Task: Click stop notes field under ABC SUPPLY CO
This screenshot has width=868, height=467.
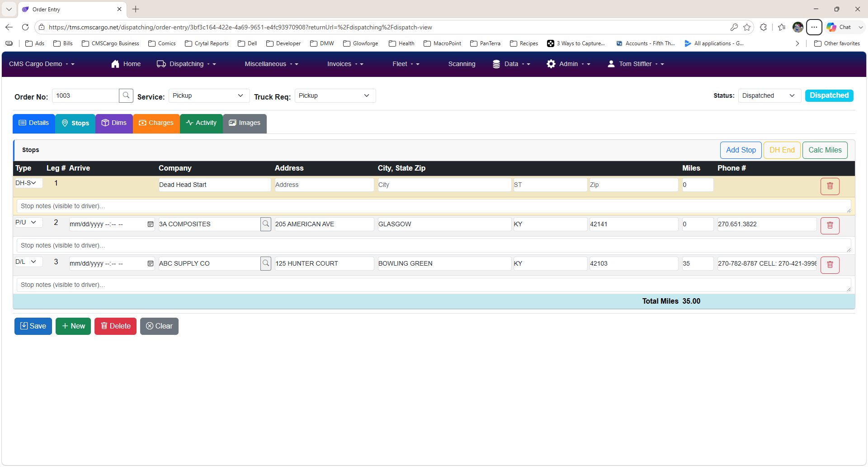Action: (x=434, y=285)
